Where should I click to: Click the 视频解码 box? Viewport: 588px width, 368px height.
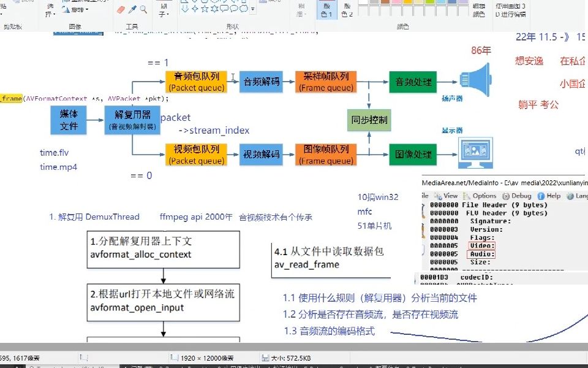click(x=261, y=155)
